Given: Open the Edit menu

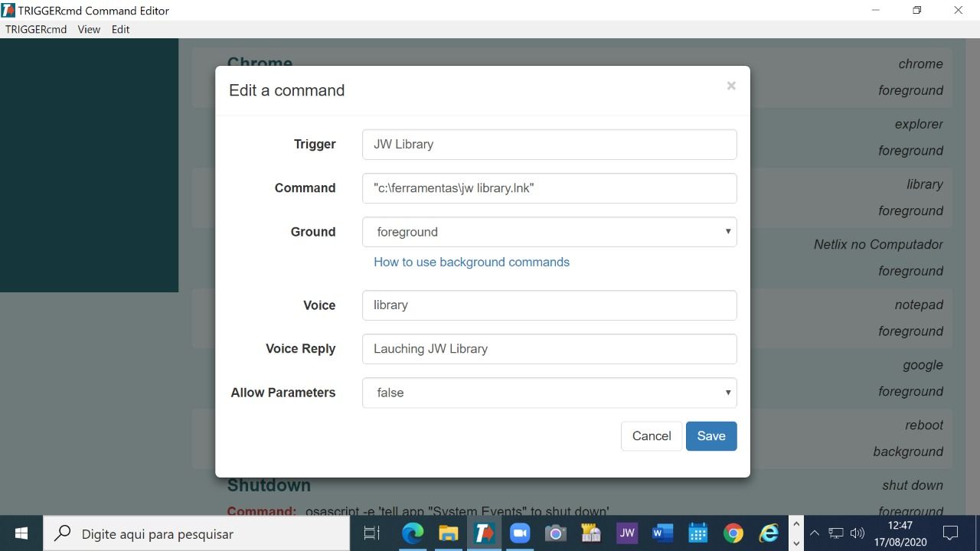Looking at the screenshot, I should (x=121, y=29).
